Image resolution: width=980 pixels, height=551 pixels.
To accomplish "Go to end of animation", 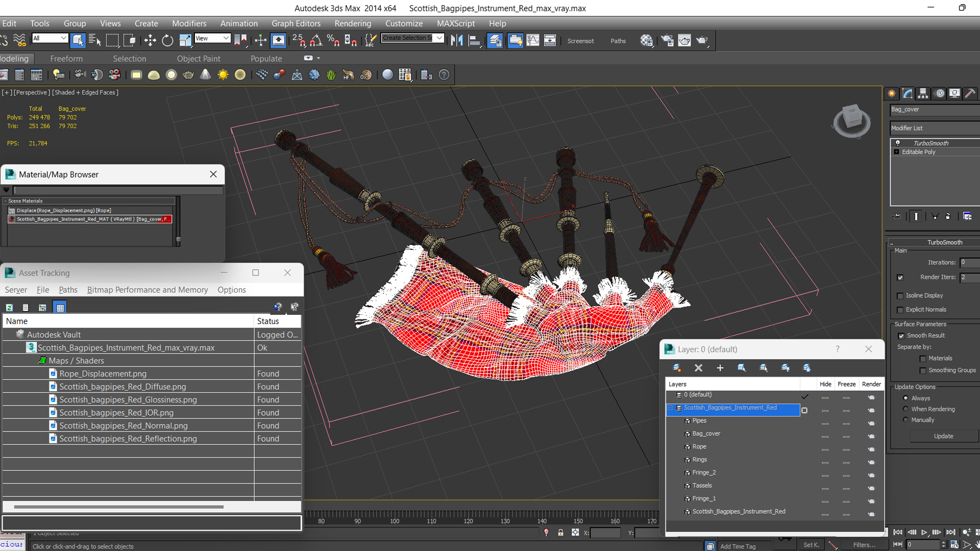I will coord(950,532).
